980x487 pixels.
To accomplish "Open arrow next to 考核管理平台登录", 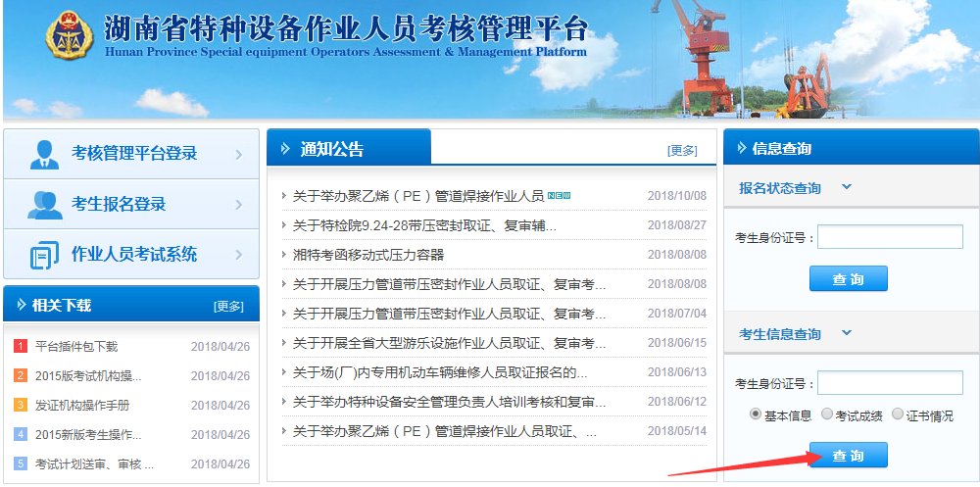I will point(239,154).
